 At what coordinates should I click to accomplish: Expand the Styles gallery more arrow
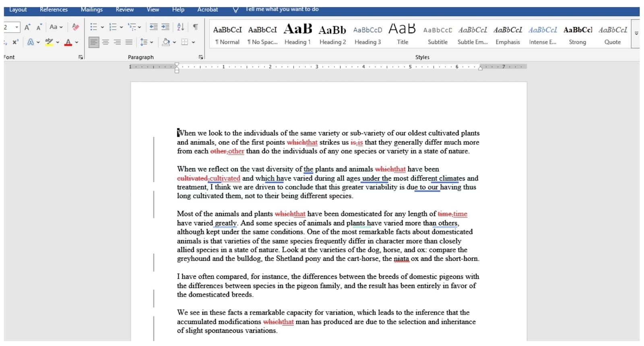point(636,34)
